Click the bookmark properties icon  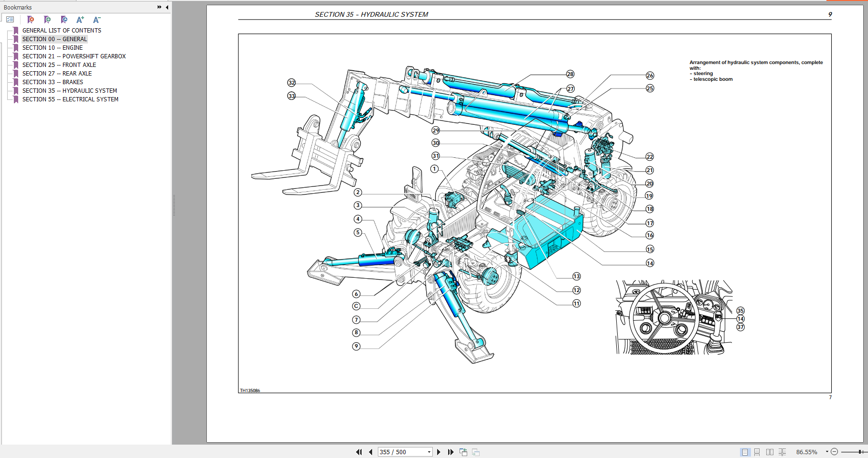point(64,20)
